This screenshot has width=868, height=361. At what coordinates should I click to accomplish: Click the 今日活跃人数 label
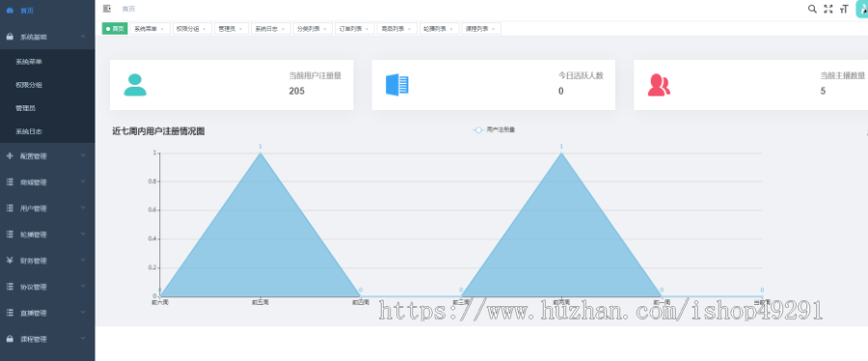coord(581,76)
